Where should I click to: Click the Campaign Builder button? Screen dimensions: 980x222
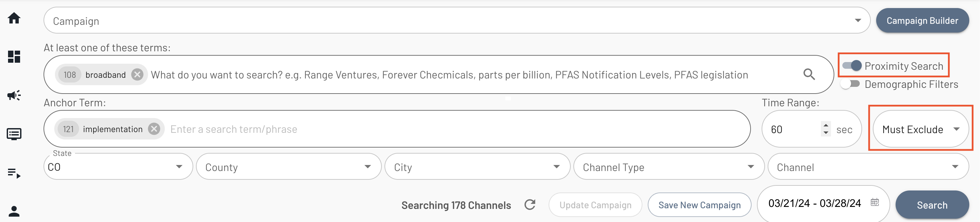[922, 20]
